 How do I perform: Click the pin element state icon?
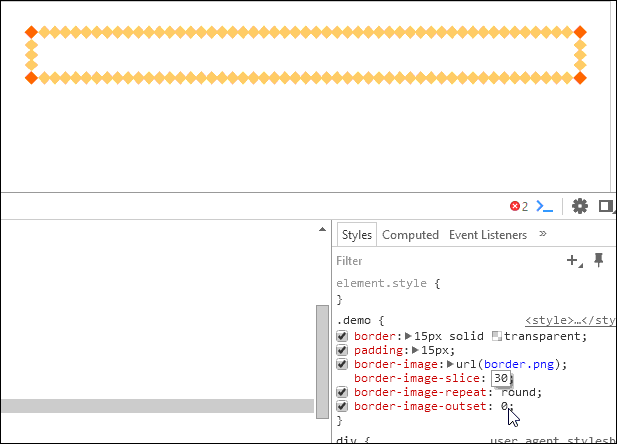click(599, 260)
